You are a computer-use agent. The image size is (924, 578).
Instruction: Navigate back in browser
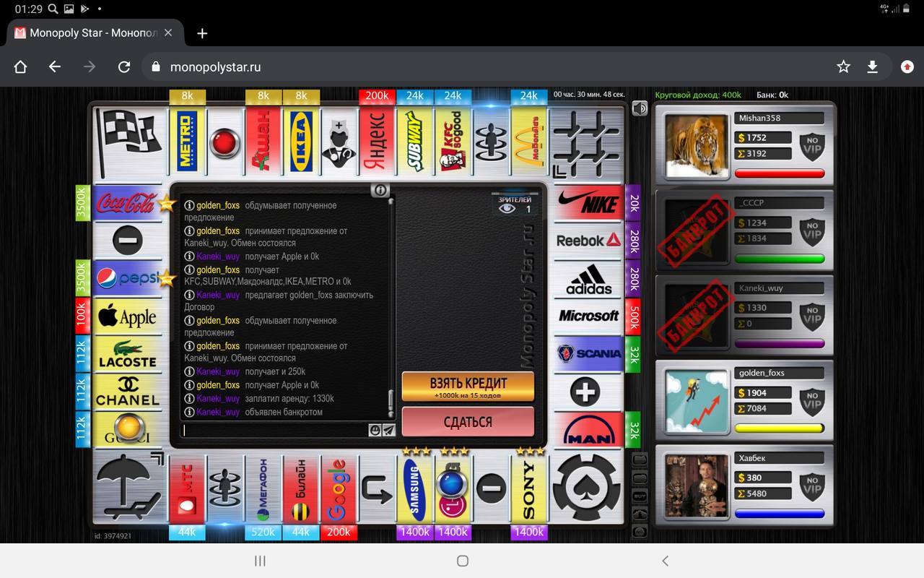coord(55,66)
